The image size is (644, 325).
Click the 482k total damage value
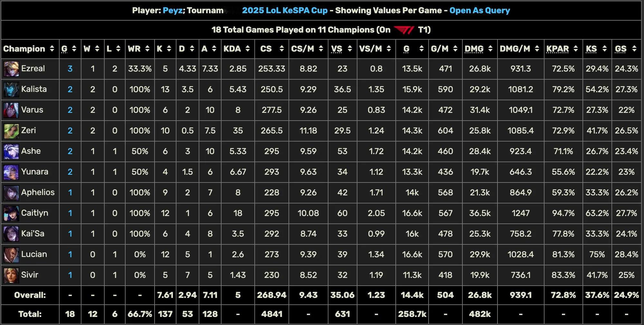(480, 314)
